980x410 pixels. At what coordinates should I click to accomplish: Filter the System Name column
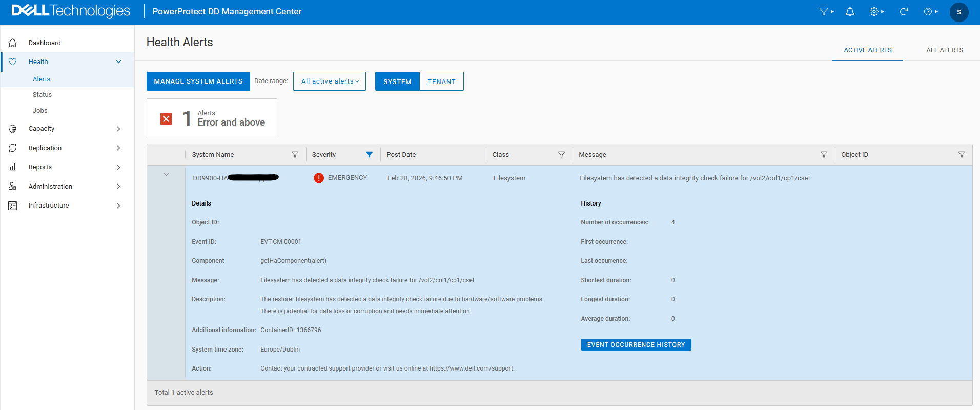point(295,154)
